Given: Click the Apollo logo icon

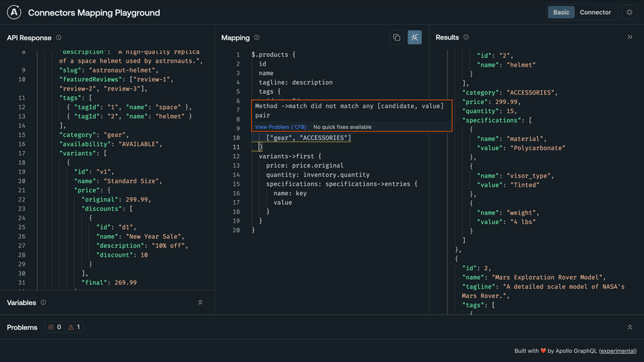Looking at the screenshot, I should tap(13, 13).
